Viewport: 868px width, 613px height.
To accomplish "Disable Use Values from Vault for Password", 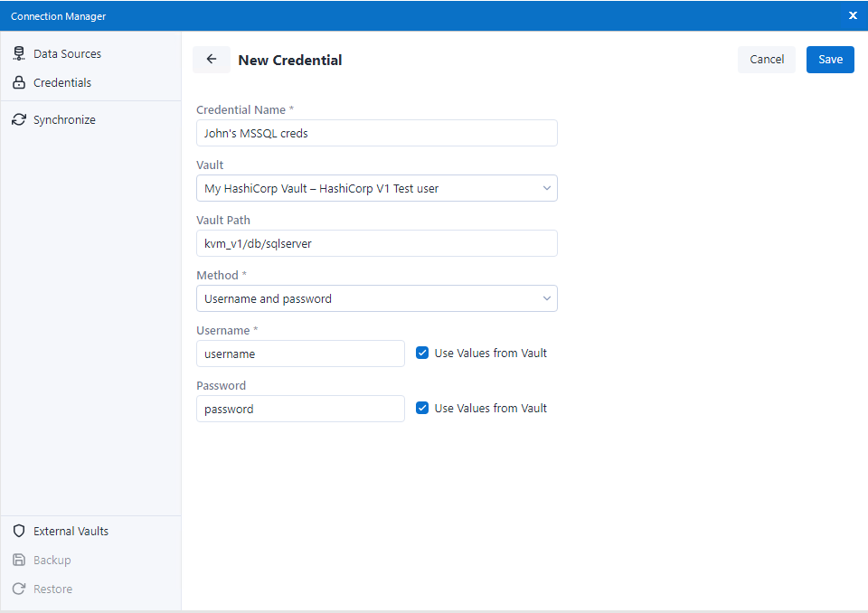I will point(422,408).
